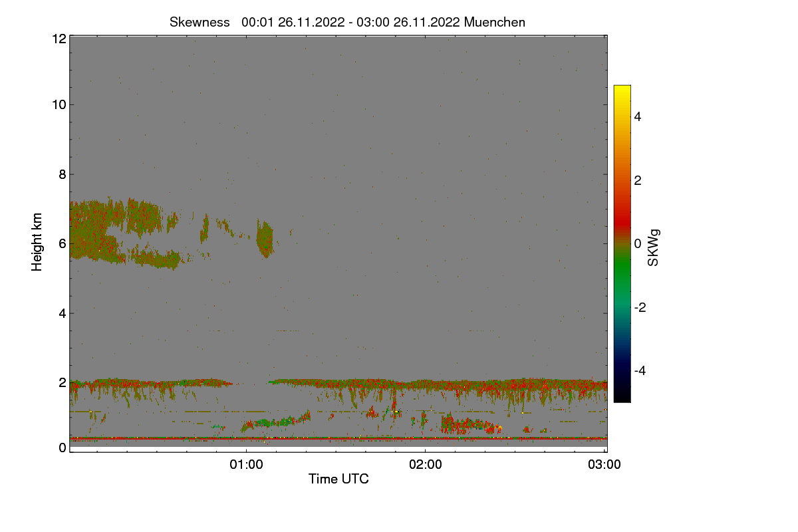Click the isolated cloud patch after 01:00 at 6 km
Viewport: 798px width, 532px height.
pyautogui.click(x=265, y=238)
